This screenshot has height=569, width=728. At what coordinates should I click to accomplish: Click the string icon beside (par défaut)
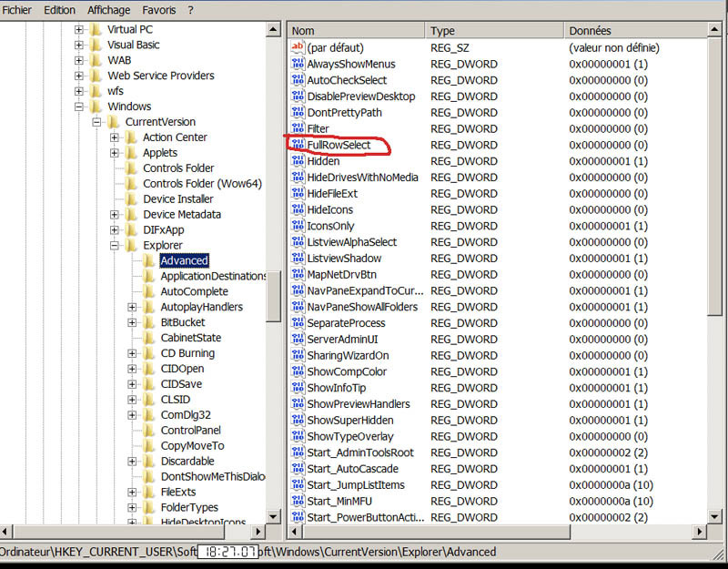click(x=298, y=47)
